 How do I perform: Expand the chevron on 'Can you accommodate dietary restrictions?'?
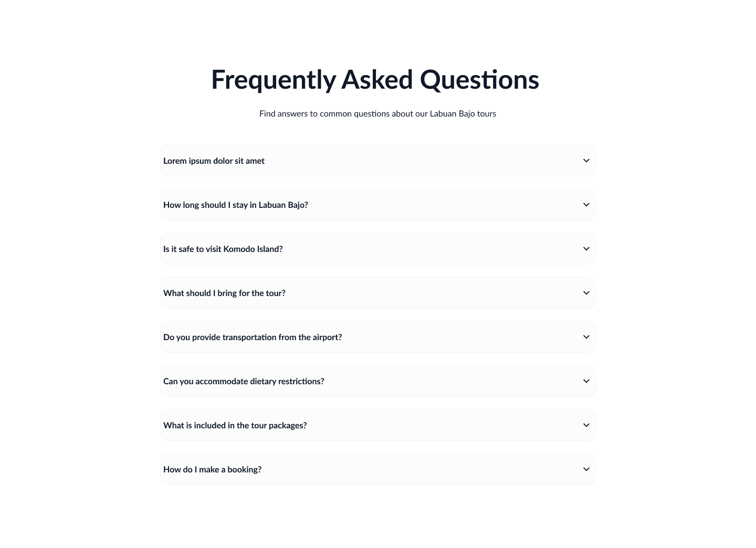(x=586, y=381)
